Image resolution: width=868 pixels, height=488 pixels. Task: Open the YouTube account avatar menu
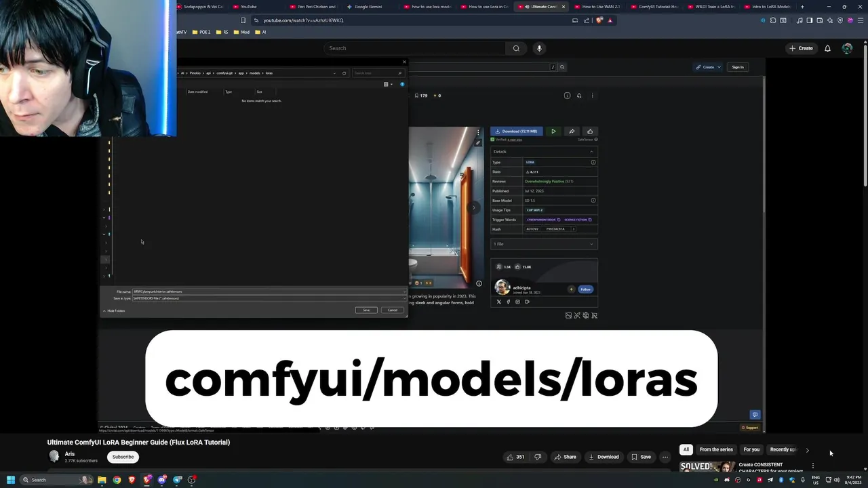click(847, 48)
